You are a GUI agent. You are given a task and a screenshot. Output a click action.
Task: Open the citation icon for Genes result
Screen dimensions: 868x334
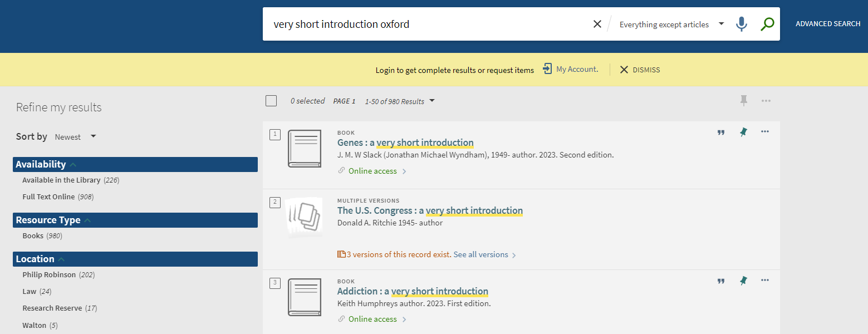(720, 132)
